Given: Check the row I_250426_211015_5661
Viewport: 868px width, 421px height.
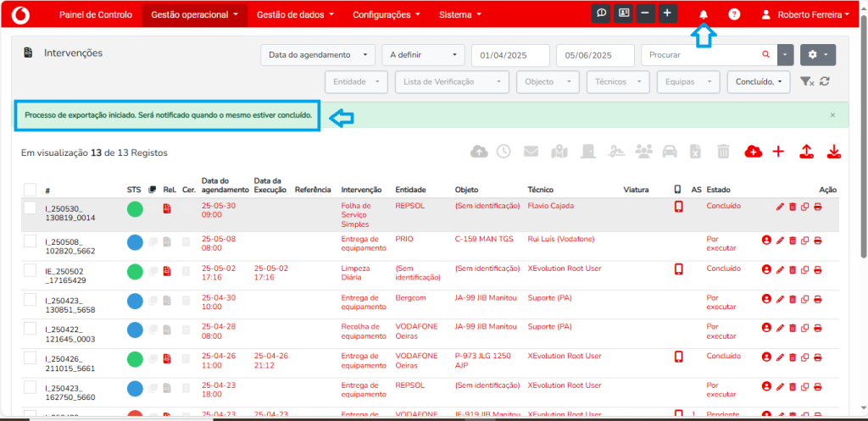Looking at the screenshot, I should [30, 358].
